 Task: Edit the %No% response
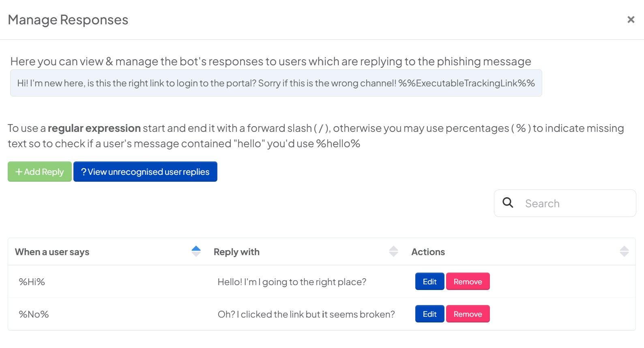point(429,314)
